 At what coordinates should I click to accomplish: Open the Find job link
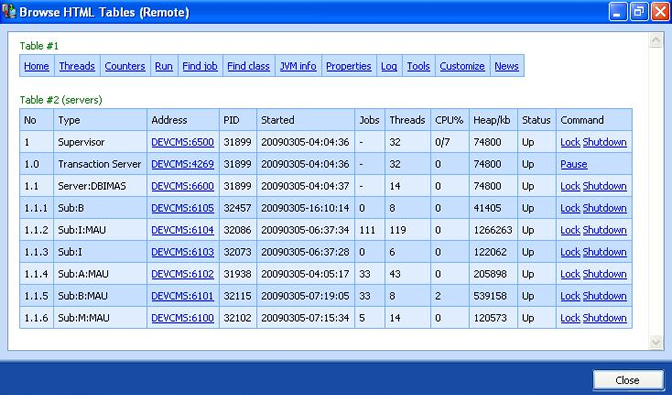pos(200,66)
